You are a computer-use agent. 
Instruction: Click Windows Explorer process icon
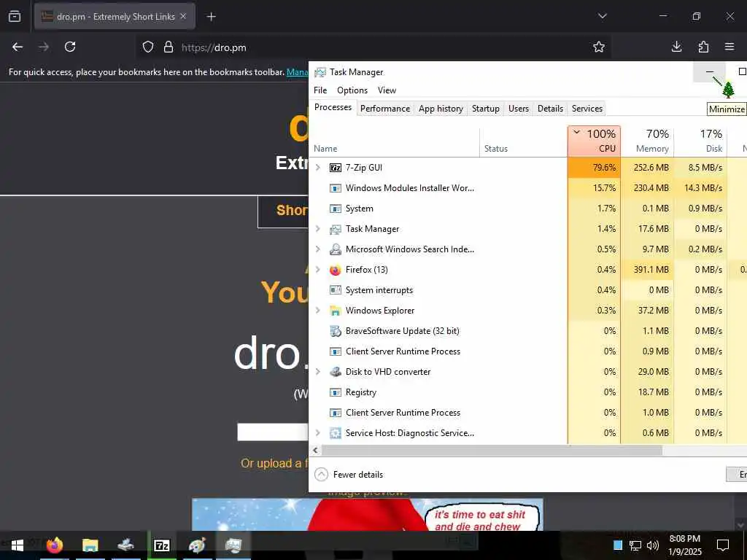click(336, 311)
